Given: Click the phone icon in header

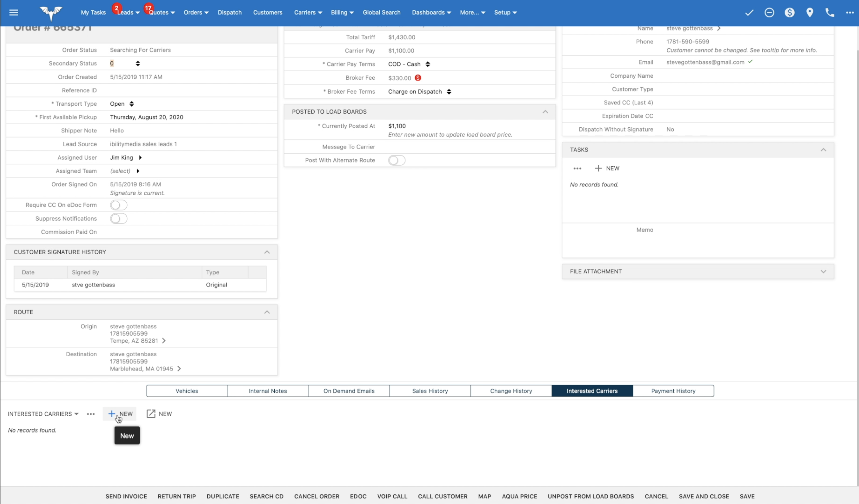Looking at the screenshot, I should (830, 13).
